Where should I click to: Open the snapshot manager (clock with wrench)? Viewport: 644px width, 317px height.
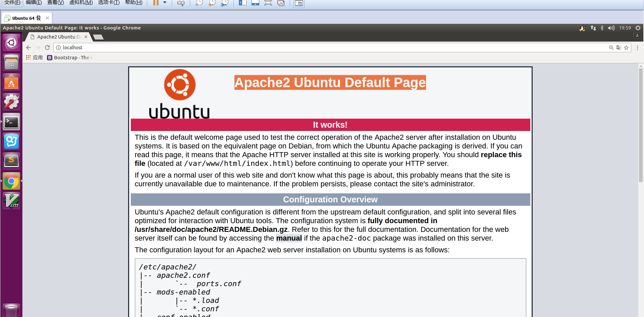225,3
